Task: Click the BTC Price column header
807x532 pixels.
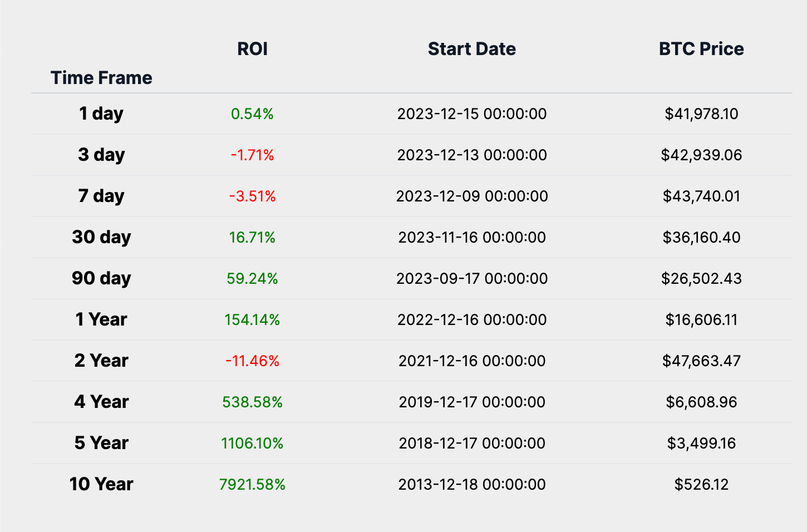Action: point(701,49)
